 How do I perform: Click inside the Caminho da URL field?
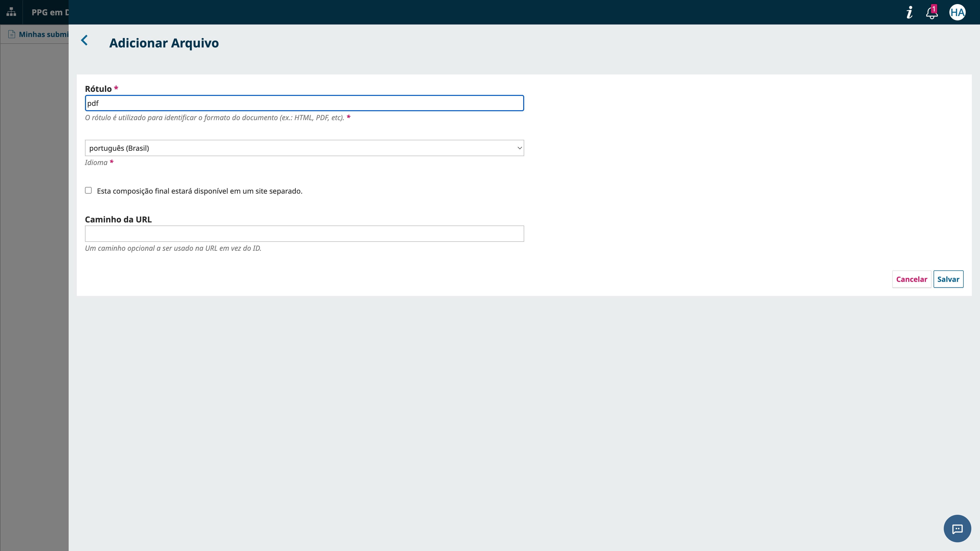point(304,233)
